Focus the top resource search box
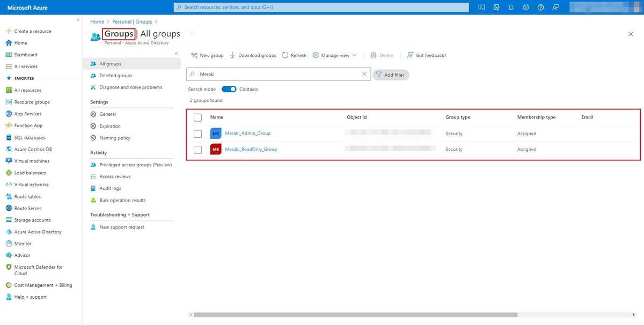This screenshot has height=325, width=644. [x=321, y=8]
